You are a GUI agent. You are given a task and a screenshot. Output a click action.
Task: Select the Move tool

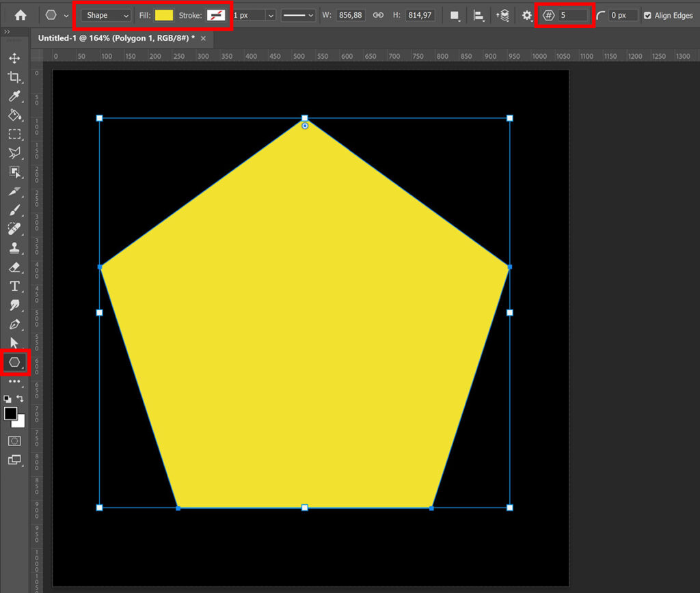pyautogui.click(x=14, y=58)
